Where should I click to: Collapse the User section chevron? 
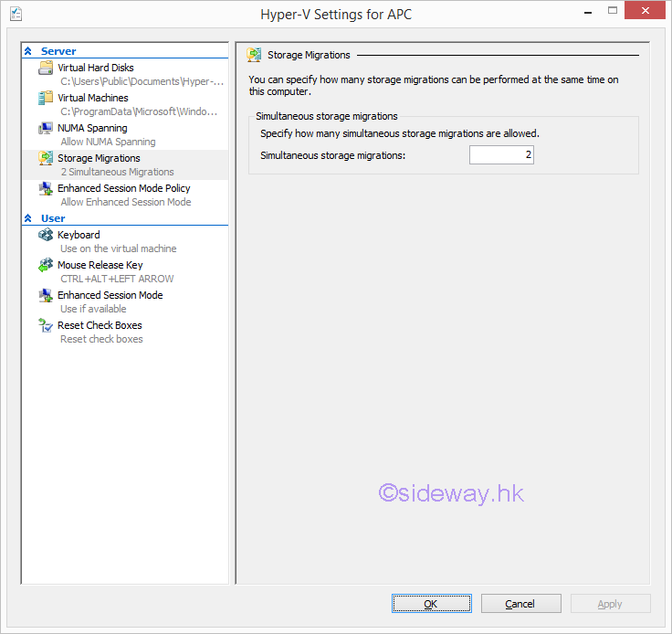point(28,218)
